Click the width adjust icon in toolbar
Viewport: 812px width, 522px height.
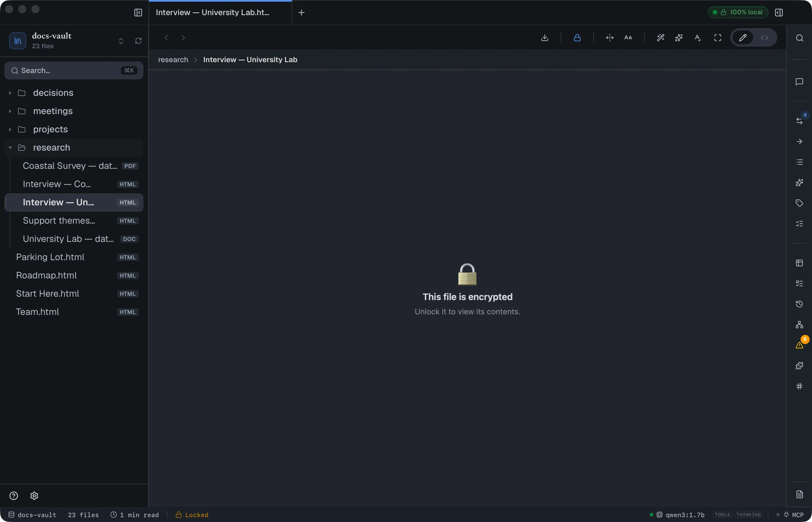click(610, 38)
